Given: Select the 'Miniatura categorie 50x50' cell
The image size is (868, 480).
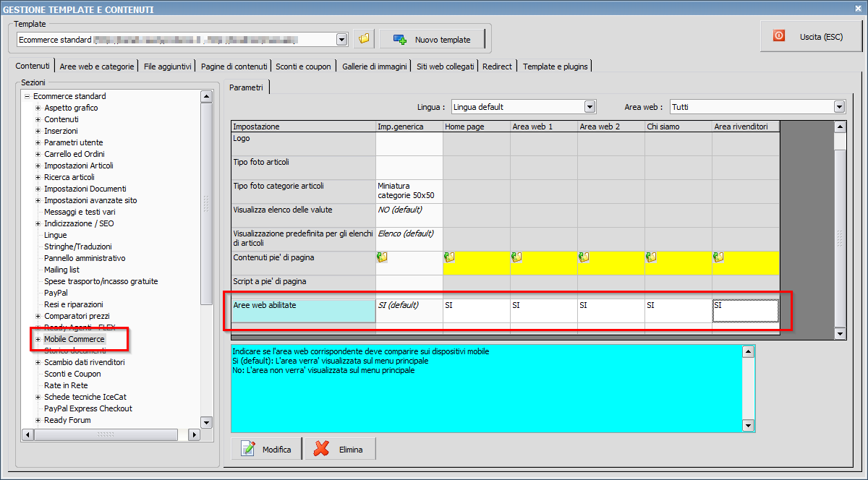Looking at the screenshot, I should 409,191.
